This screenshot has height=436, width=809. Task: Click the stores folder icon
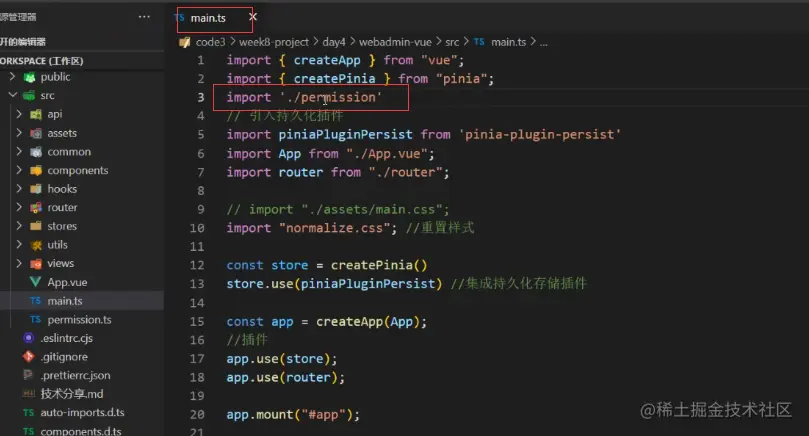pyautogui.click(x=36, y=226)
